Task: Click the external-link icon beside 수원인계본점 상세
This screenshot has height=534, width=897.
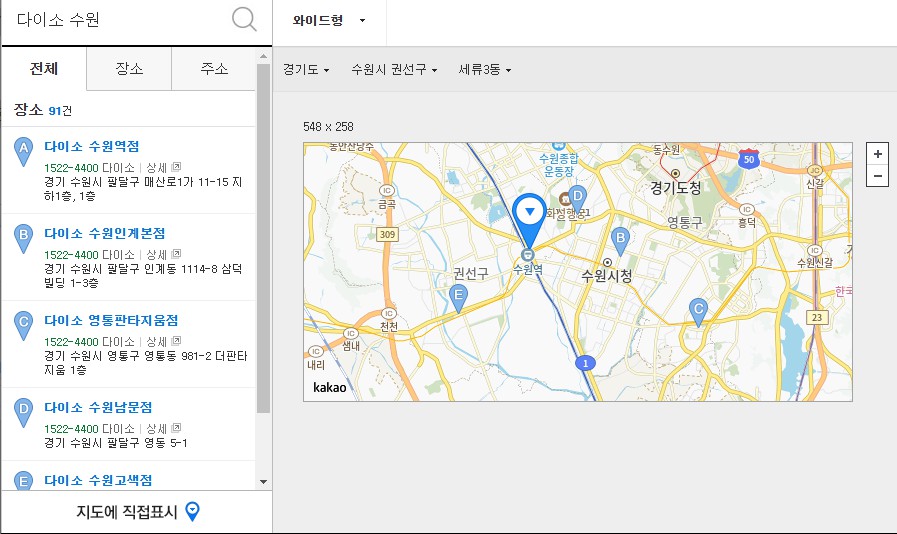Action: click(x=176, y=254)
